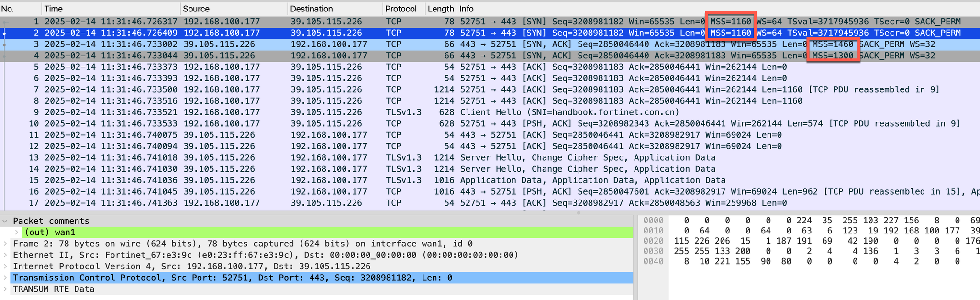Expand the Ethernet II layer

click(x=5, y=256)
